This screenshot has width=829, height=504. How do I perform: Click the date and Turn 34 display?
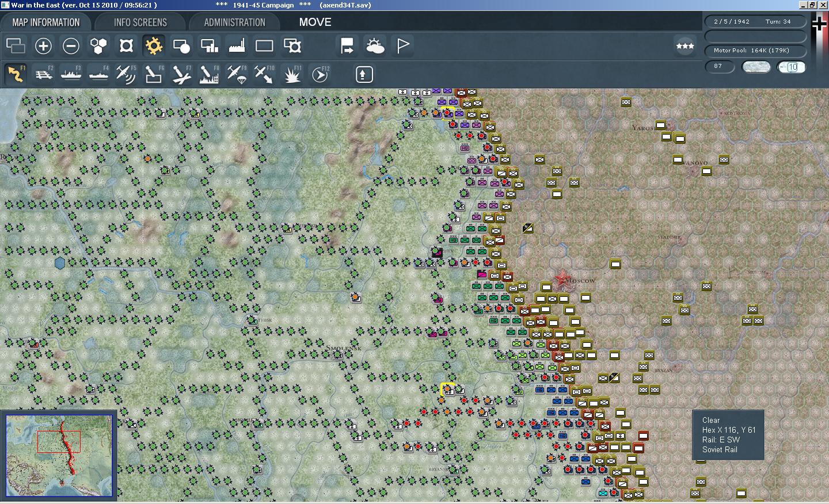755,21
